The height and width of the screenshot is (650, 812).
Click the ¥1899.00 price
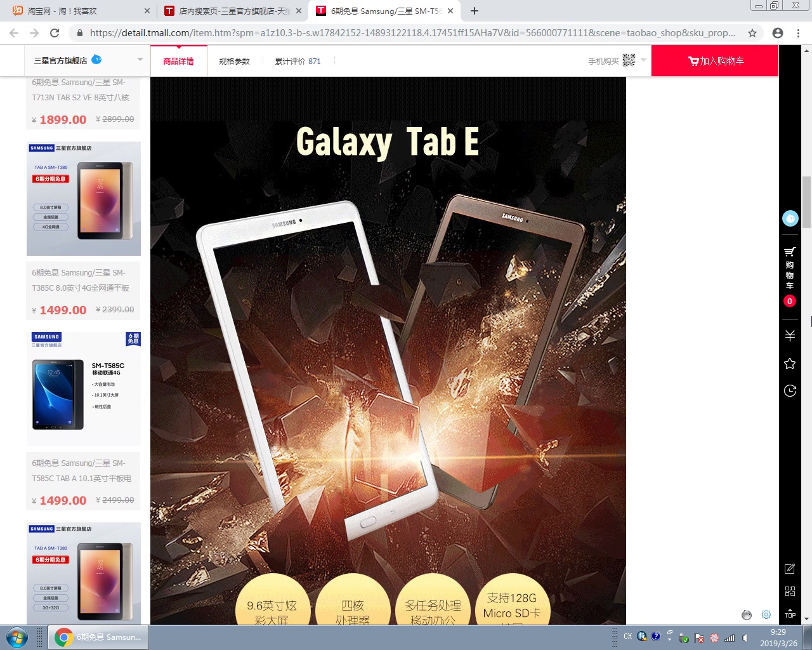[x=59, y=119]
